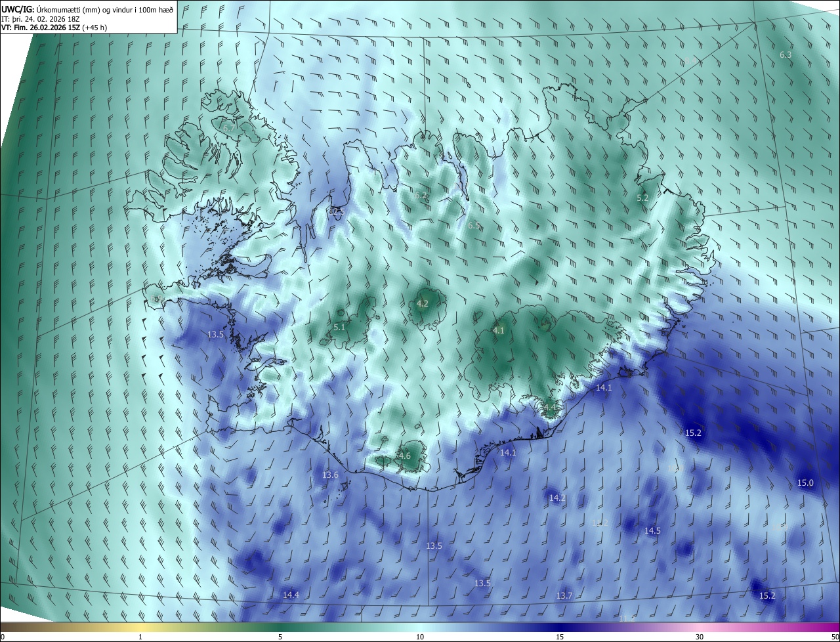Click the 10 tick label on the color scale
Viewport: 840px width, 642px height.
coord(420,637)
